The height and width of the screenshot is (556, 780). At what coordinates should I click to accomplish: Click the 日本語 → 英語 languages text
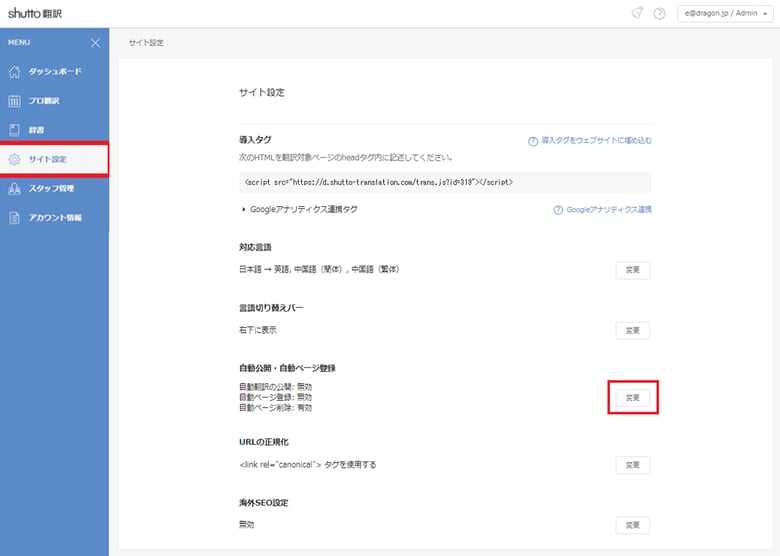pos(319,270)
